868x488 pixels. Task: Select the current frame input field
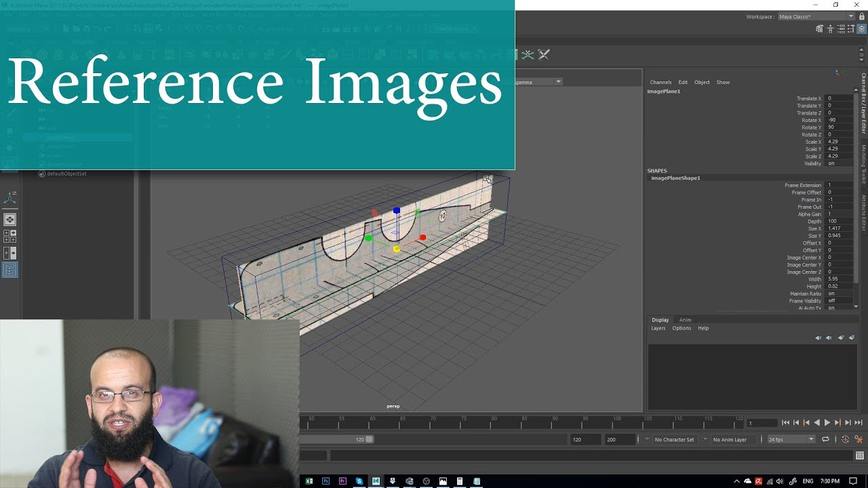point(762,423)
